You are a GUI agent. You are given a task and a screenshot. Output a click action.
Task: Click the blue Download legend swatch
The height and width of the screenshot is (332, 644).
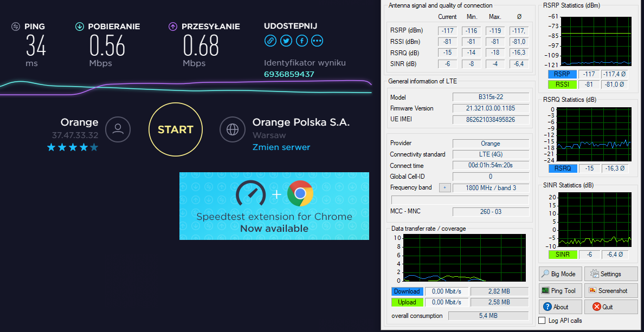coord(407,291)
